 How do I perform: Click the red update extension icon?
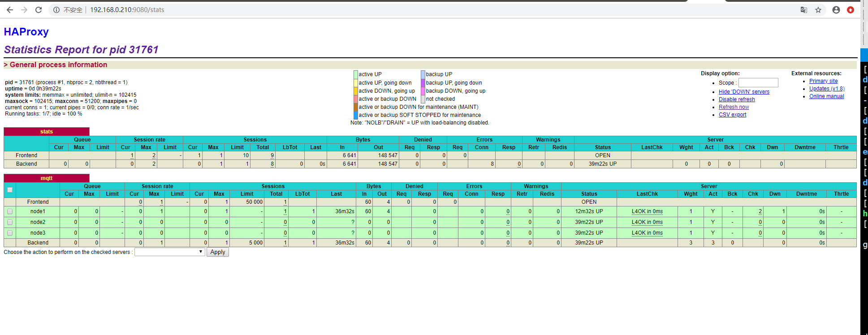click(x=851, y=10)
